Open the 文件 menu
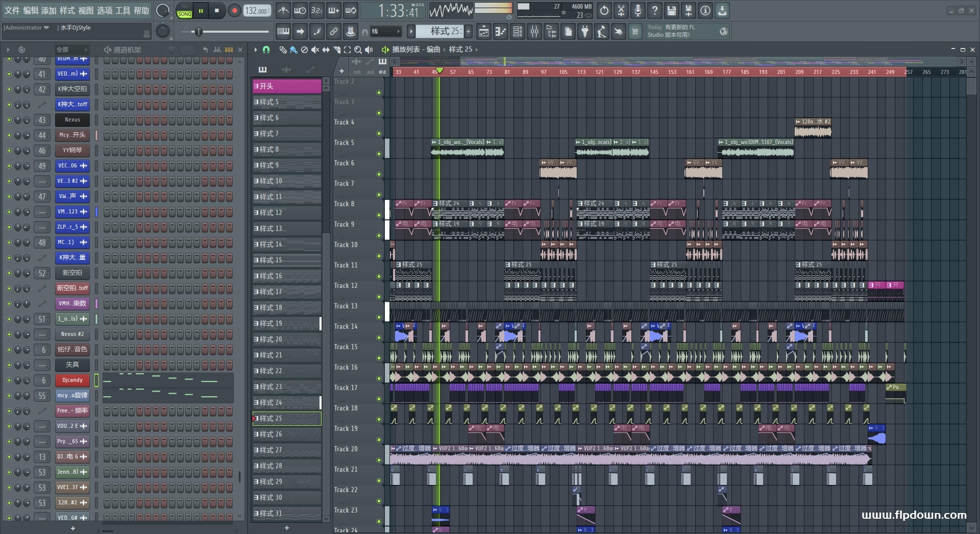The width and height of the screenshot is (980, 534). coord(12,11)
